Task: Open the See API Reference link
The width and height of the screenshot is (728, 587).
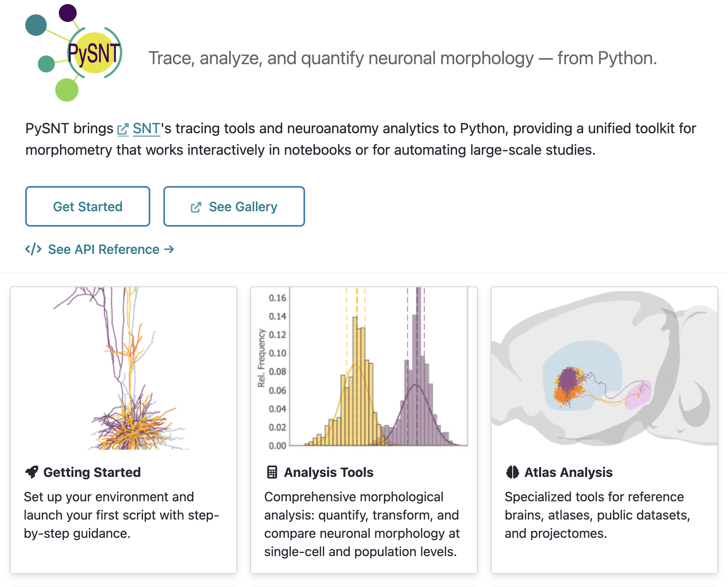Action: (104, 249)
